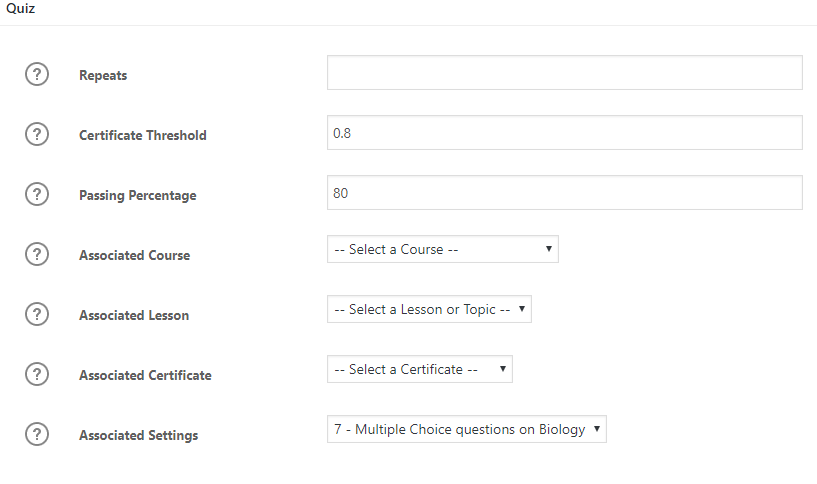Open the Select a Lesson or Topic dropdown
Viewport: 817px width, 484px height.
[429, 309]
